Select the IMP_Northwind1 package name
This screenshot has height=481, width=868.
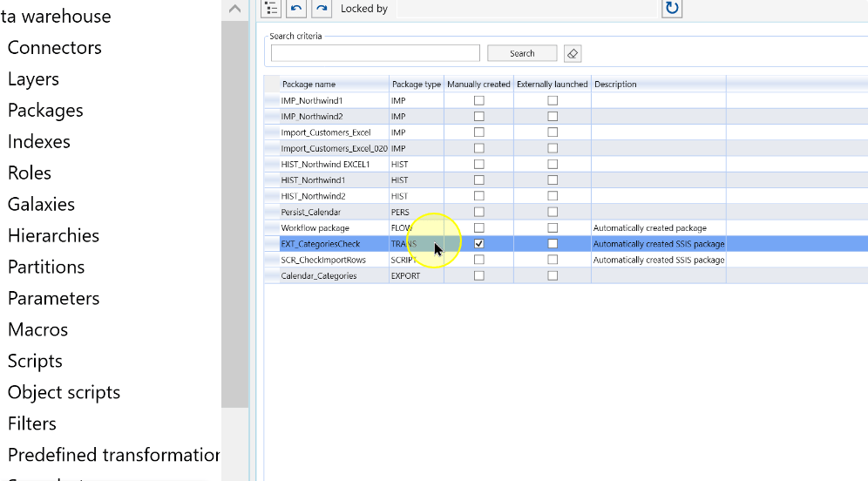(x=312, y=101)
